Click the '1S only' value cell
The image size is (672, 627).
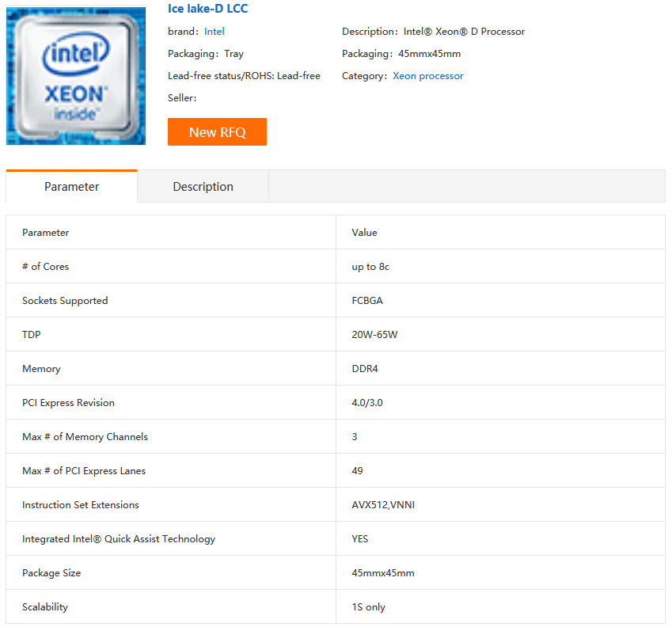(x=500, y=607)
